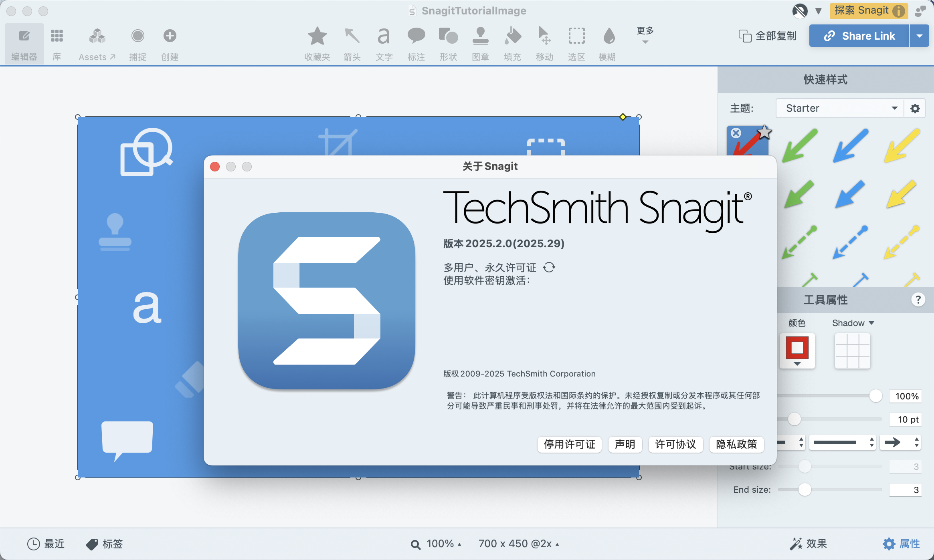Open the 工具属性 help question mark
The height and width of the screenshot is (560, 934).
(x=918, y=300)
